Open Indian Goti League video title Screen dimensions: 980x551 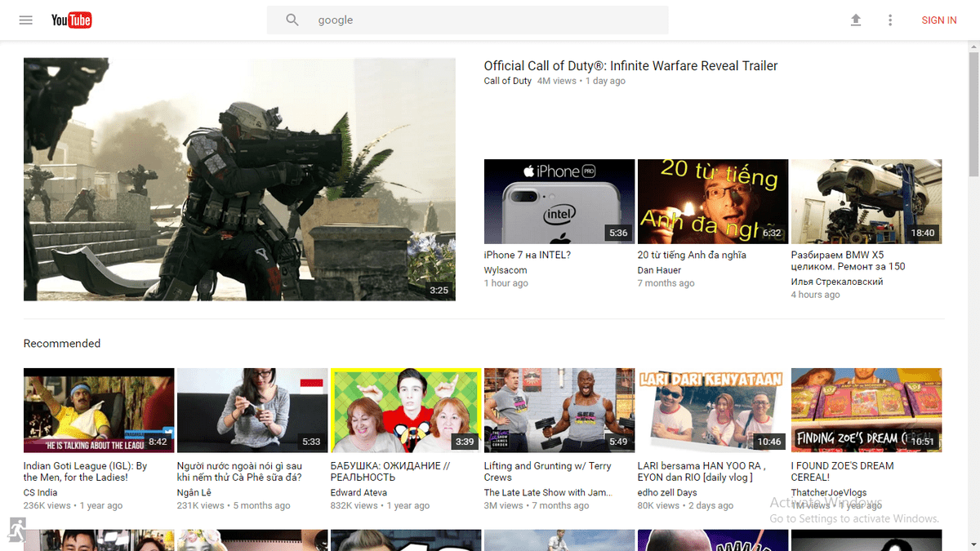tap(86, 472)
